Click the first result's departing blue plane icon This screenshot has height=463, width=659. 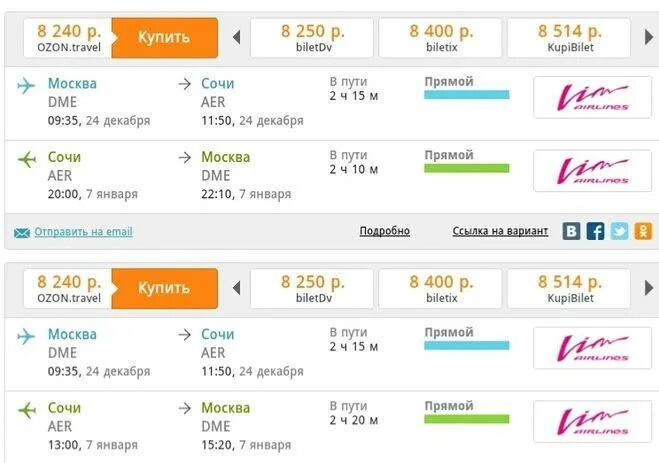pyautogui.click(x=27, y=86)
